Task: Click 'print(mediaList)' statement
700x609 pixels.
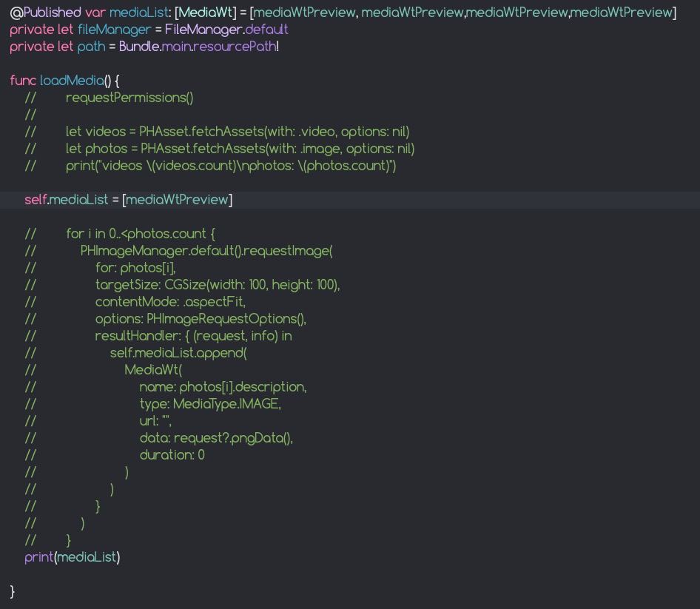Action: (73, 556)
